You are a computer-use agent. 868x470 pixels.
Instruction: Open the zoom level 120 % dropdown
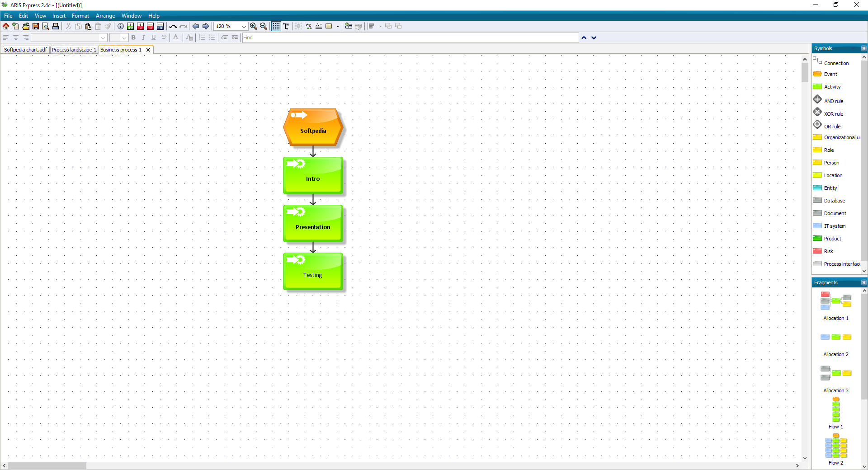pyautogui.click(x=244, y=26)
